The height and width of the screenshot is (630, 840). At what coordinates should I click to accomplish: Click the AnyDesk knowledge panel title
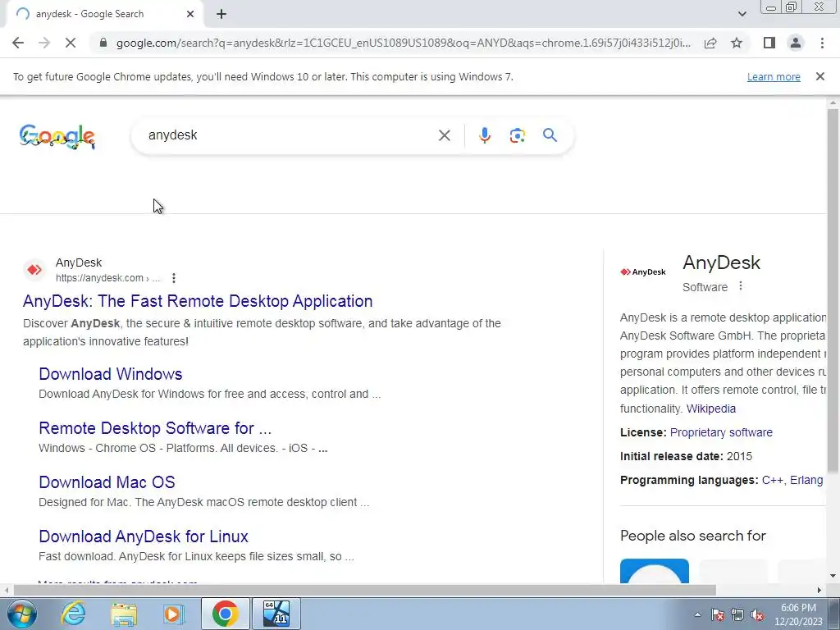pyautogui.click(x=721, y=262)
